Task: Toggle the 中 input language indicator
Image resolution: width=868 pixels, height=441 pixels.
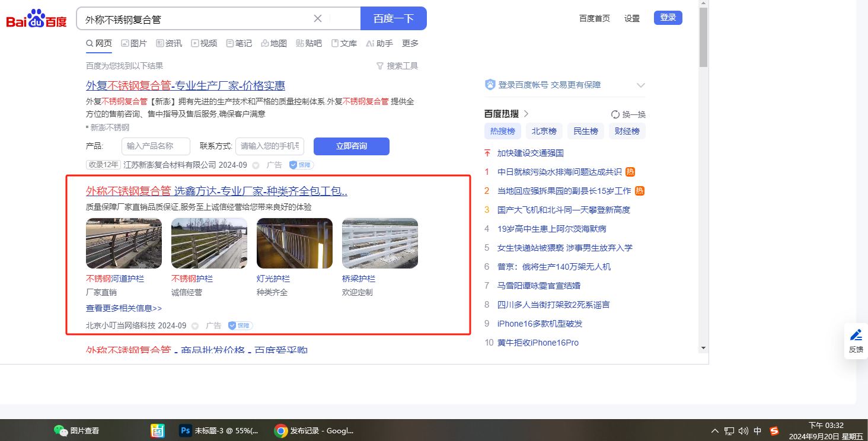Action: coord(758,431)
